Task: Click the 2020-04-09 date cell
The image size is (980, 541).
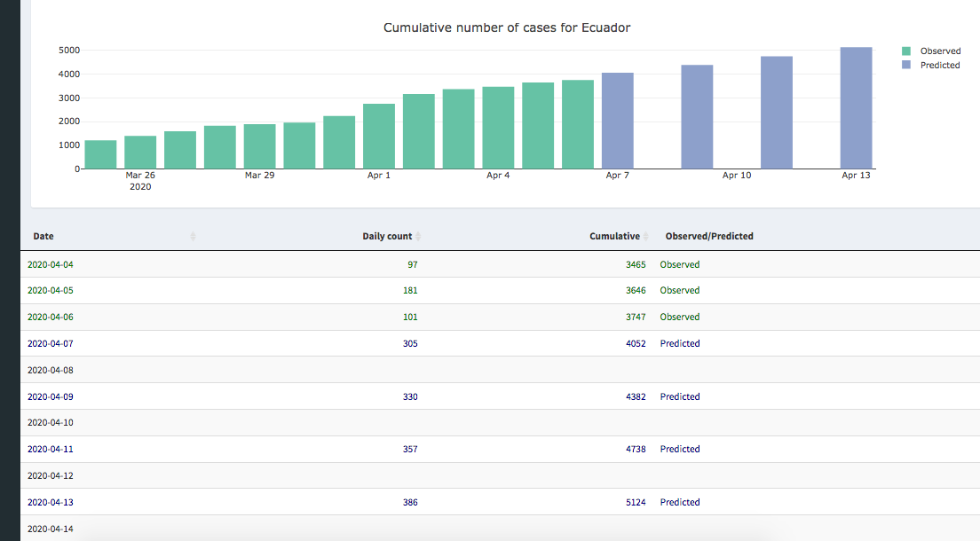Action: tap(51, 396)
